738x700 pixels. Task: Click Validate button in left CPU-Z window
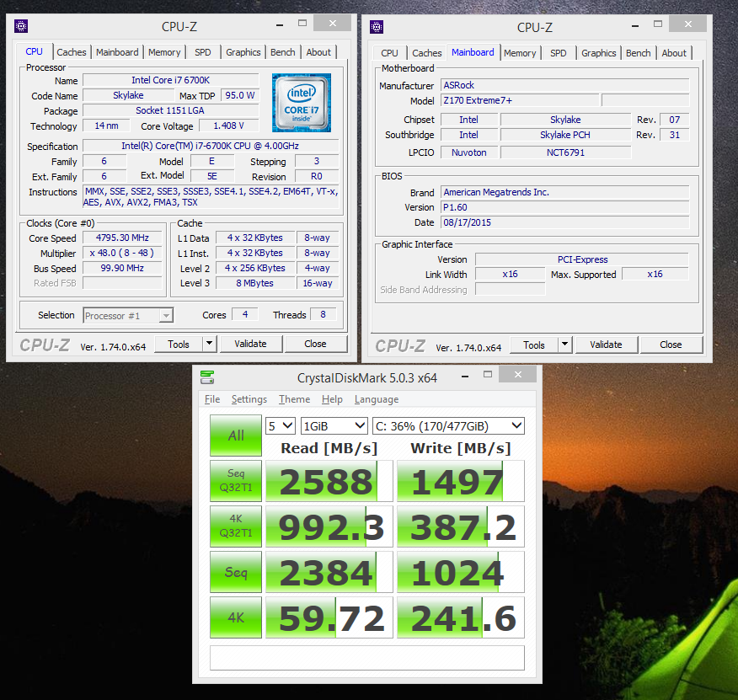251,344
